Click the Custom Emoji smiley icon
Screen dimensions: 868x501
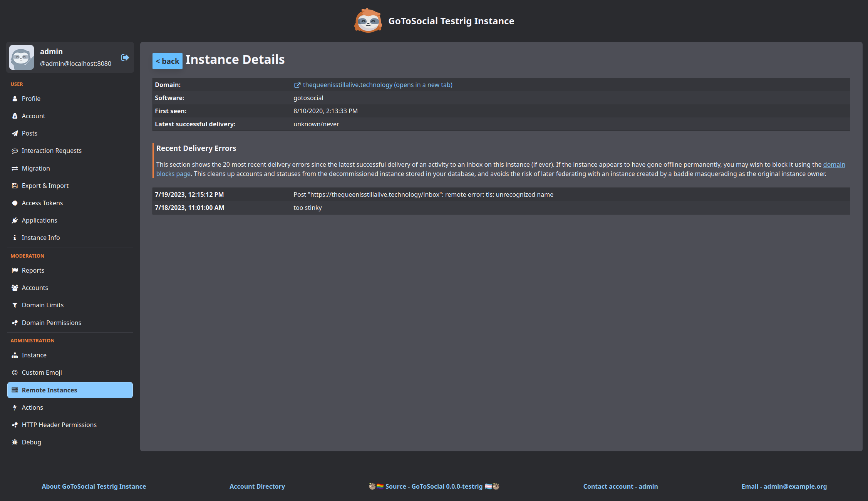click(15, 372)
